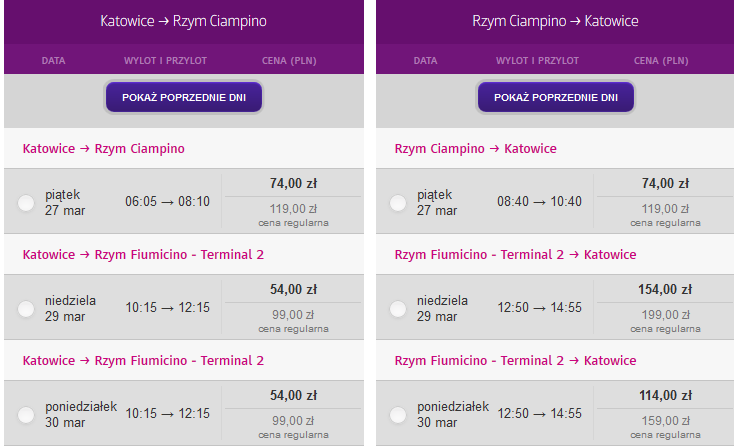Select return niedziela 29 mar flight radio button

tap(398, 309)
